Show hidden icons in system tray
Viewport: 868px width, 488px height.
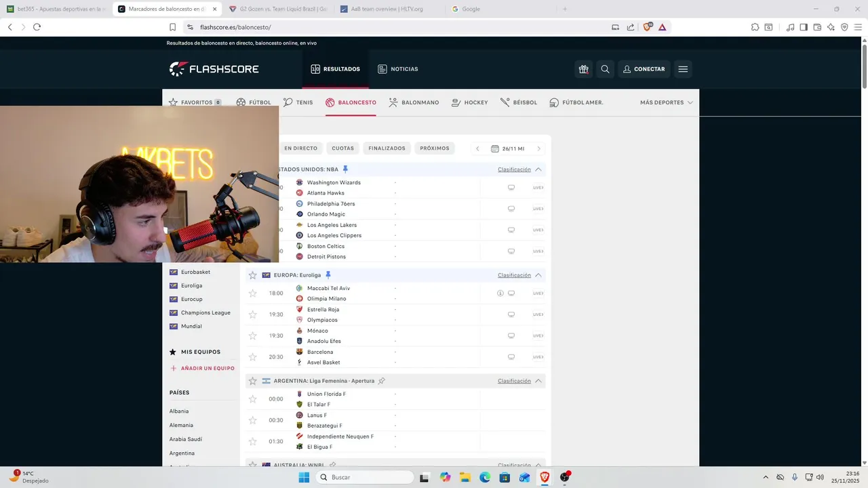[x=766, y=477]
